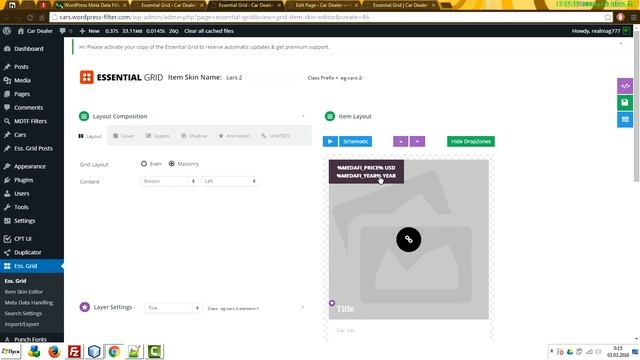Open Import/Export submenu link
The height and width of the screenshot is (360, 640).
click(x=22, y=324)
